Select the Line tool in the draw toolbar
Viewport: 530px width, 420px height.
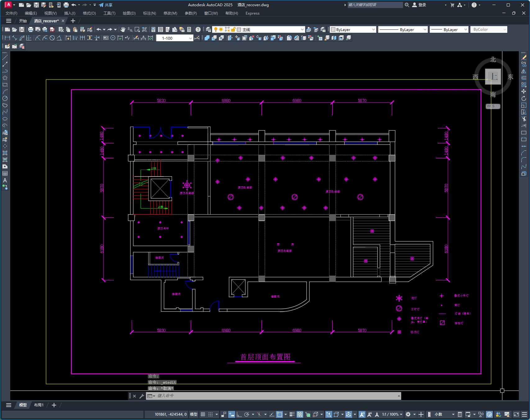[5, 57]
